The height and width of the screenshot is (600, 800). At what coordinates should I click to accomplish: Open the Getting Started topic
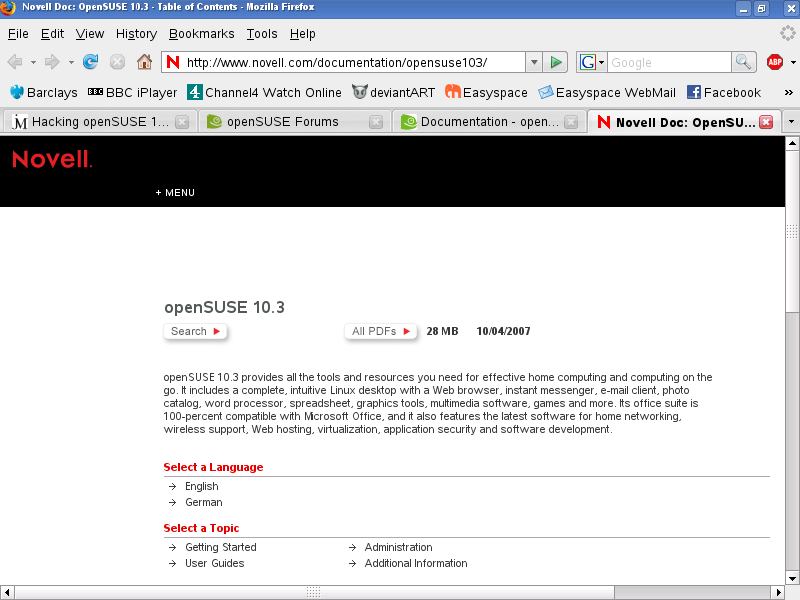click(220, 547)
